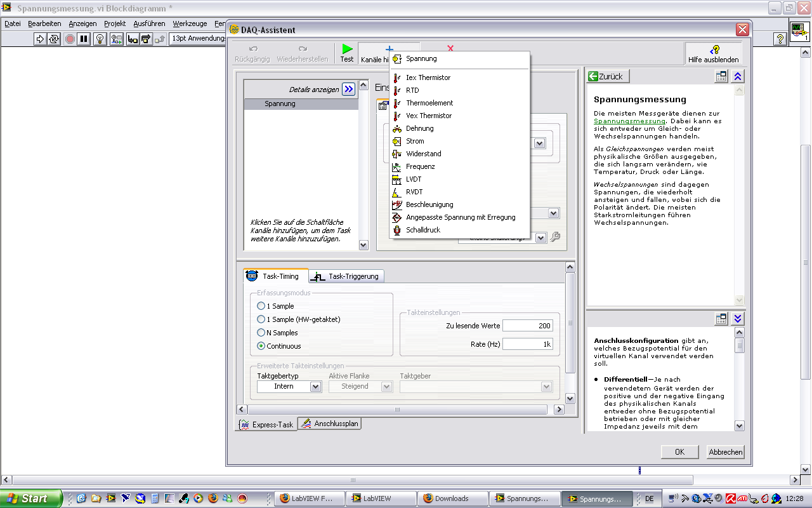Open the Taktgeber source dropdown
812x508 pixels.
click(546, 387)
